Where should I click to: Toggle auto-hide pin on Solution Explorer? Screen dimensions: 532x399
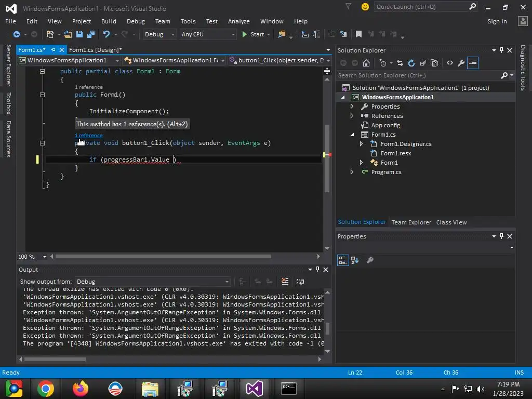pos(502,50)
